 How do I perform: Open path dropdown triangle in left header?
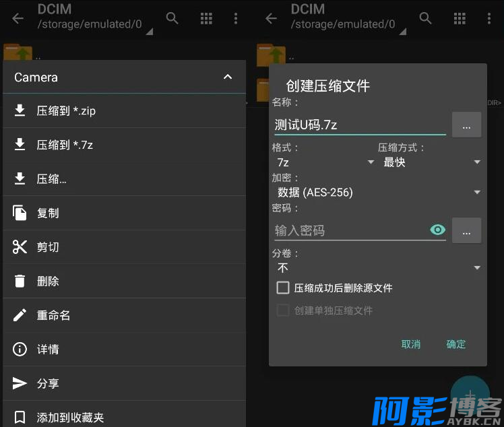(150, 31)
